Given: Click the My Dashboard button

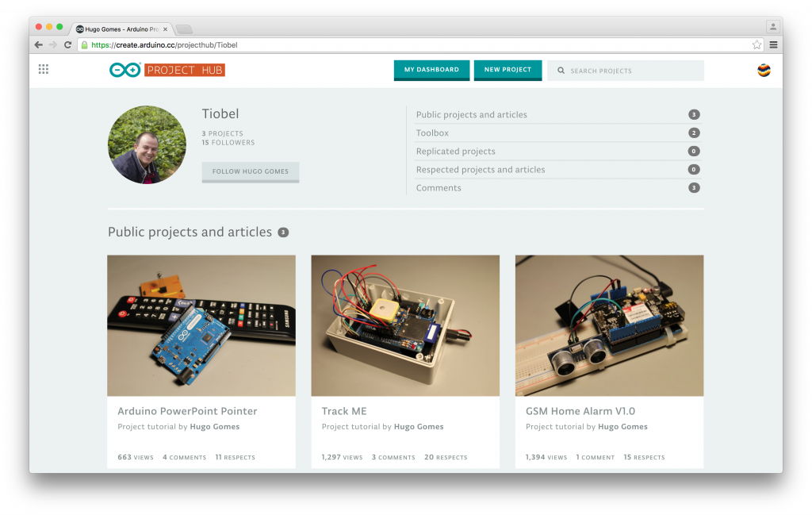Looking at the screenshot, I should [x=431, y=70].
